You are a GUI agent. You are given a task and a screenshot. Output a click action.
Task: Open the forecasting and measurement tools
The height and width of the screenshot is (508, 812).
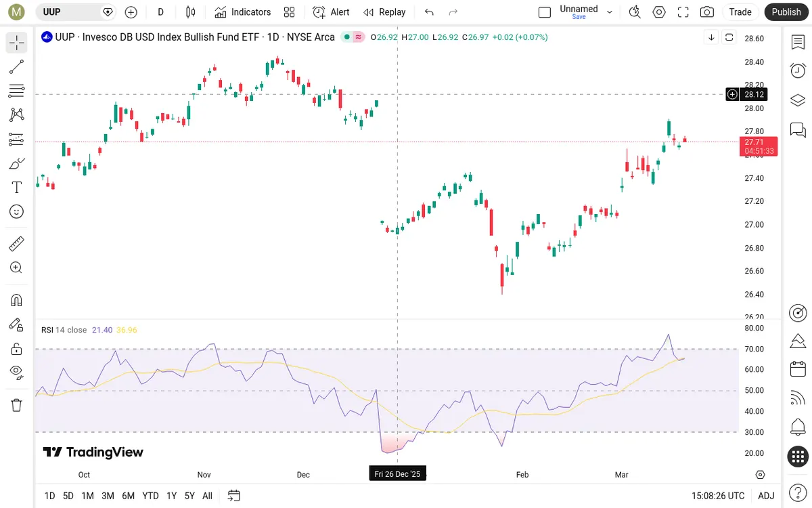[x=17, y=139]
